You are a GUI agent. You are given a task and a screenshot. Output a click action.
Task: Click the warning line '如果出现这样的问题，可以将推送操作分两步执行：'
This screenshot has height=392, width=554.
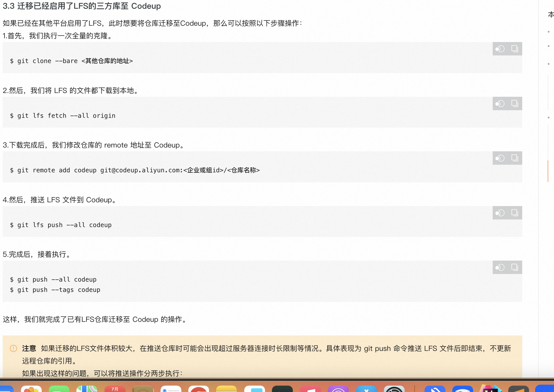103,373
